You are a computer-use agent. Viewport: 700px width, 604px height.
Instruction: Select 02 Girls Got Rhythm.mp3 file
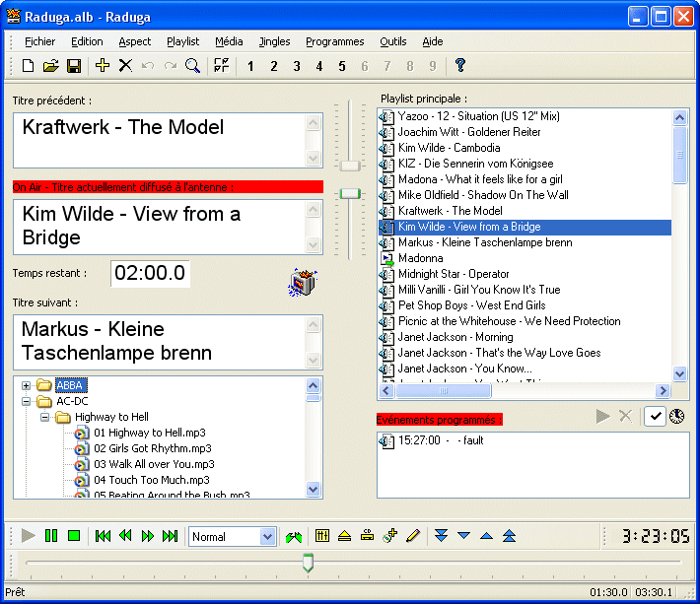click(139, 448)
